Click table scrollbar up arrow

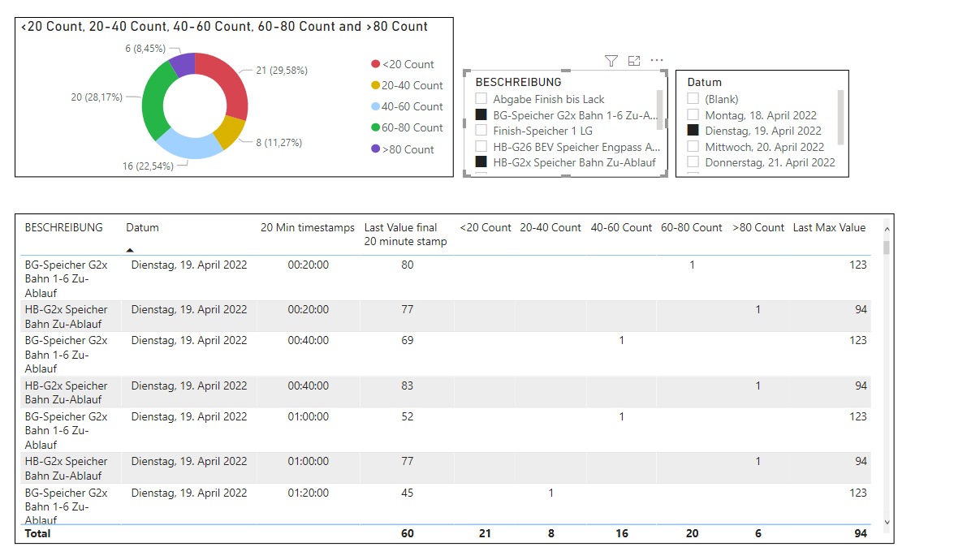pos(887,229)
